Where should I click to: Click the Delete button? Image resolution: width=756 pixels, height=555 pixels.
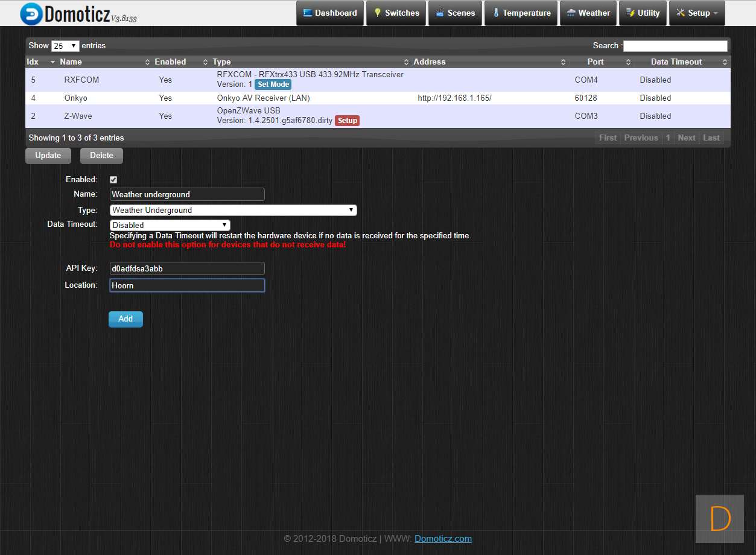[x=101, y=156]
